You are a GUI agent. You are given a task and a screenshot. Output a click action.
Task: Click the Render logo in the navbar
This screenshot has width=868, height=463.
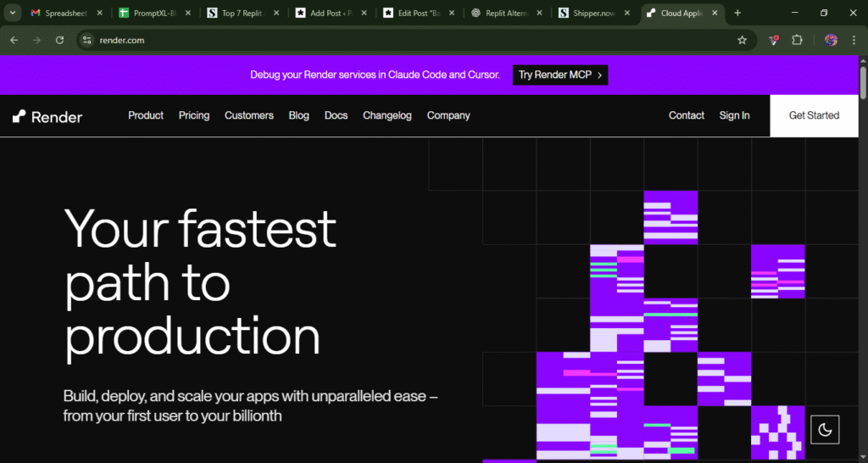47,116
